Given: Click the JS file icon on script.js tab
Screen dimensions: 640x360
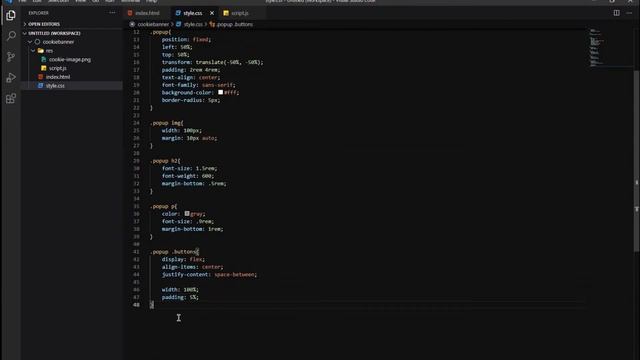Looking at the screenshot, I should [226, 13].
